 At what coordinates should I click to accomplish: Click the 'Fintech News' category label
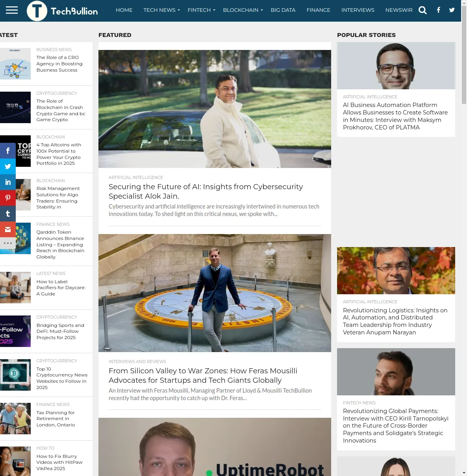(x=359, y=403)
